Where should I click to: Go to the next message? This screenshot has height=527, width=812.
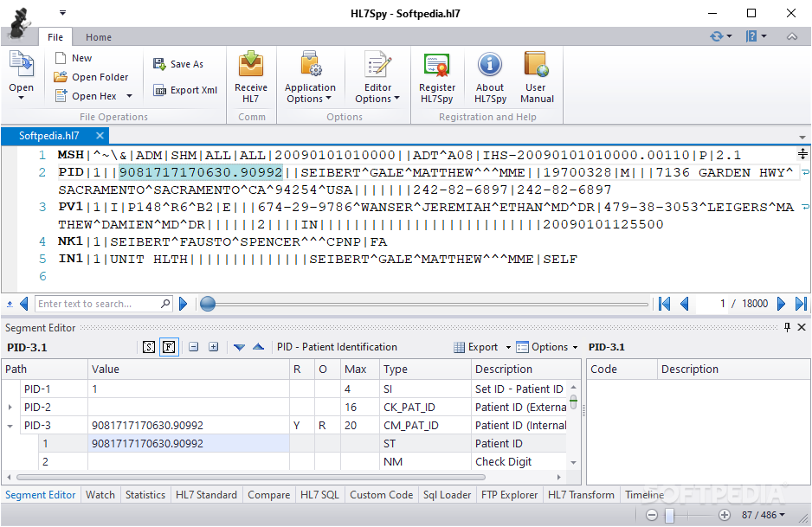[781, 304]
